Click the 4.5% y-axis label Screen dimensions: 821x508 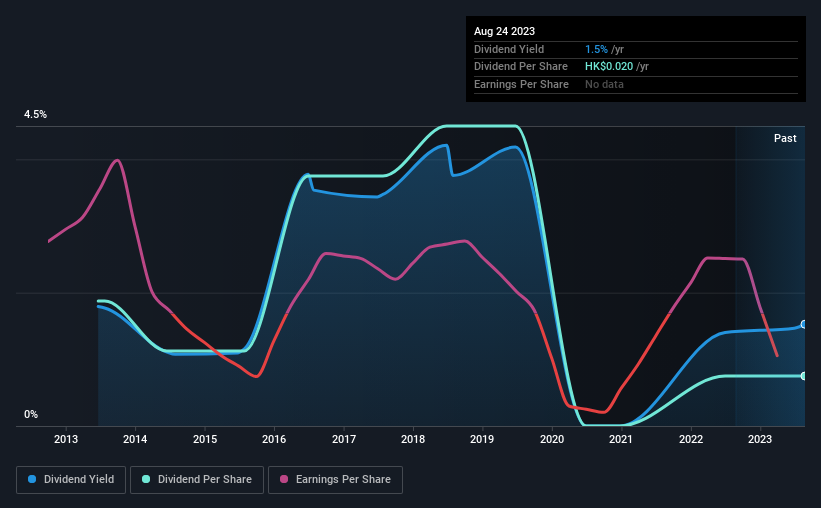[x=35, y=115]
